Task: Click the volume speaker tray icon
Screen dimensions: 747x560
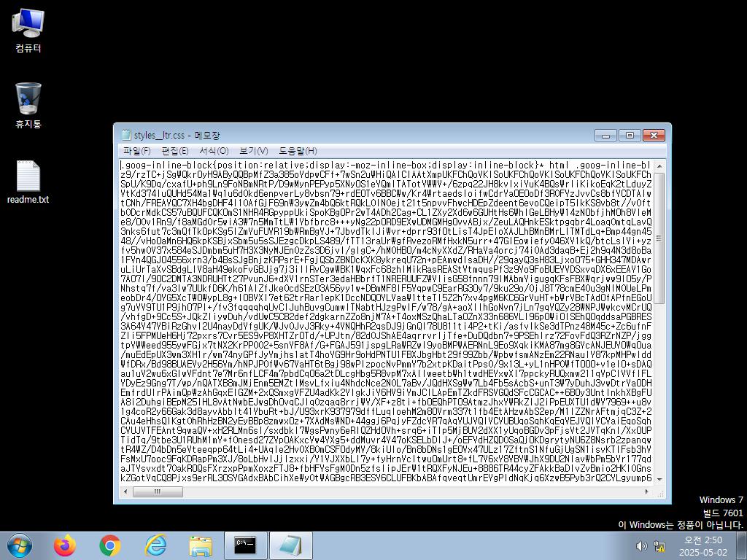Action: [x=642, y=546]
